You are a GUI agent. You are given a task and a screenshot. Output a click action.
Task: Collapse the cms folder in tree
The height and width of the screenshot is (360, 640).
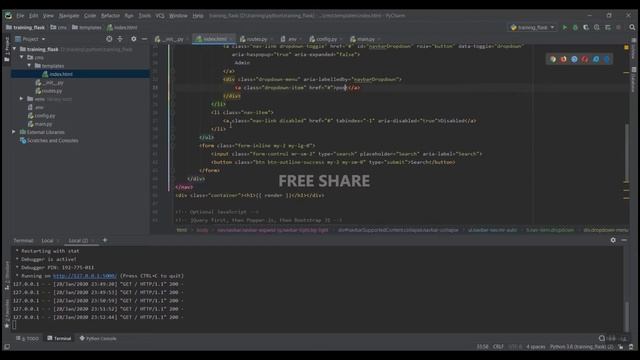pyautogui.click(x=22, y=58)
